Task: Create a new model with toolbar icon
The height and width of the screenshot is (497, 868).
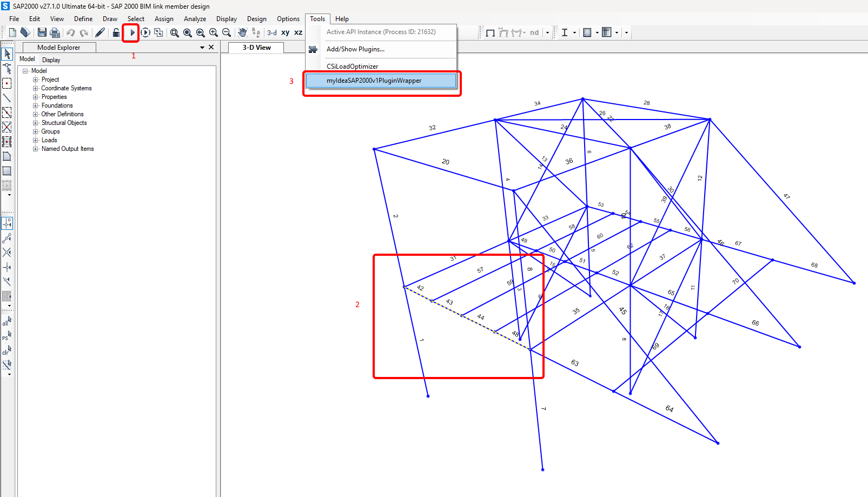Action: tap(12, 32)
